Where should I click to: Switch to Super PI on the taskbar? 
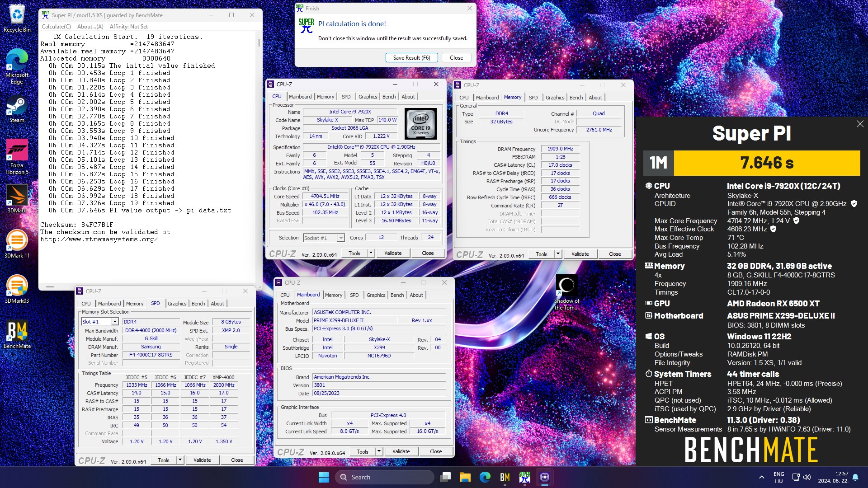click(525, 477)
